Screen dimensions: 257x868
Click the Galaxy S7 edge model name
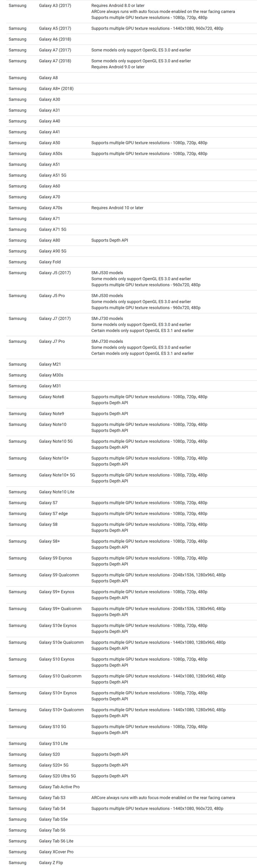click(53, 514)
